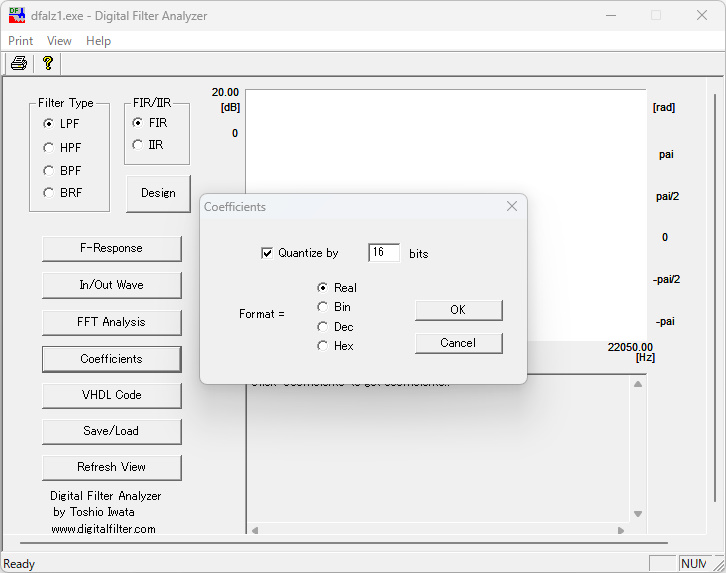Cancel the Coefficients dialog
The image size is (726, 573).
pos(458,343)
